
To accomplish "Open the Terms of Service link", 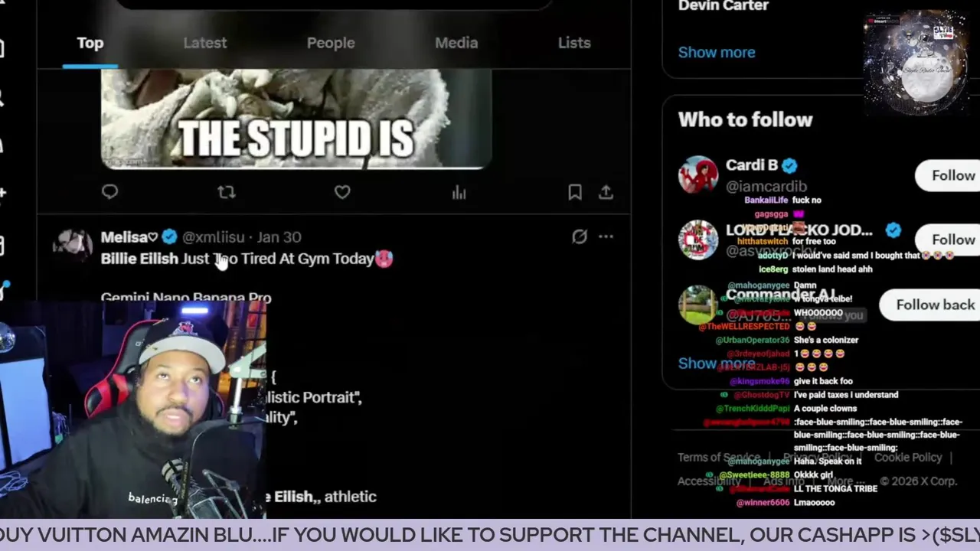I will pos(719,457).
